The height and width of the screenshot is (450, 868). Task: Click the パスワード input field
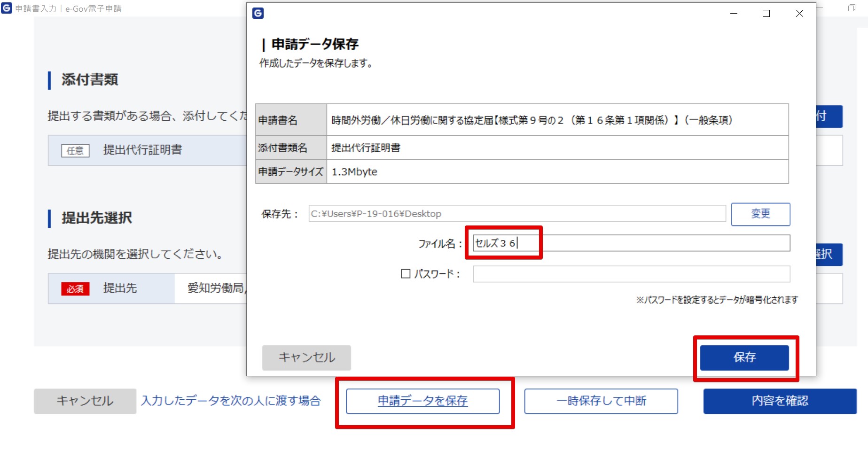[631, 274]
